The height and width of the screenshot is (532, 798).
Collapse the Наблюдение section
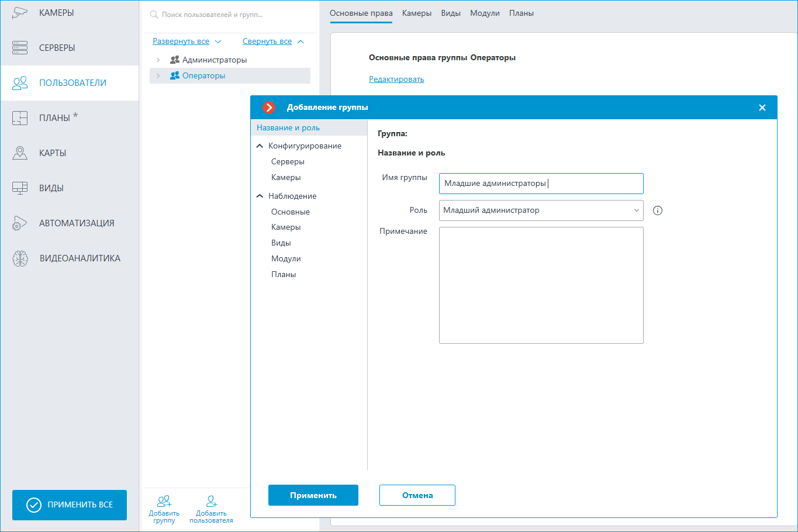(260, 196)
